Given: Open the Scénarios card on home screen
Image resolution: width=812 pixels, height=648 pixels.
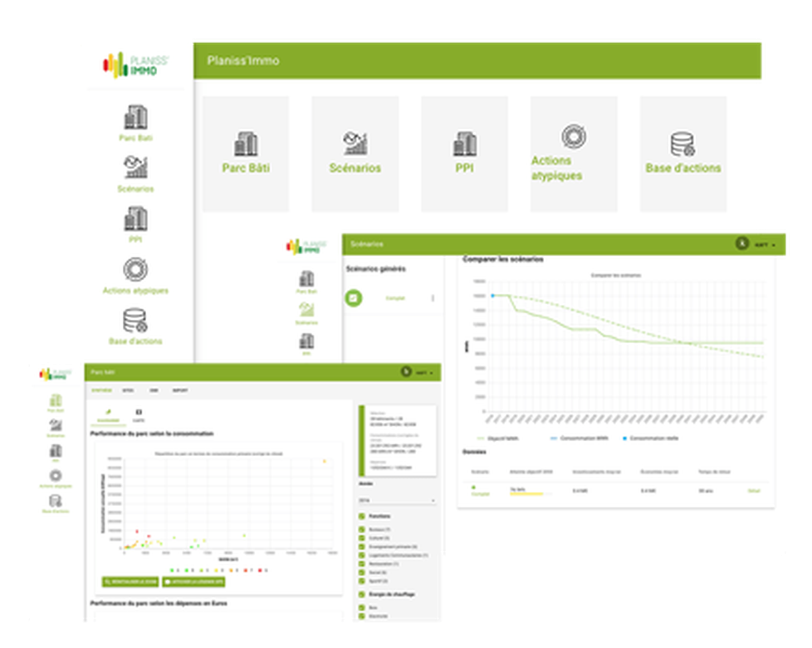Looking at the screenshot, I should (x=355, y=154).
